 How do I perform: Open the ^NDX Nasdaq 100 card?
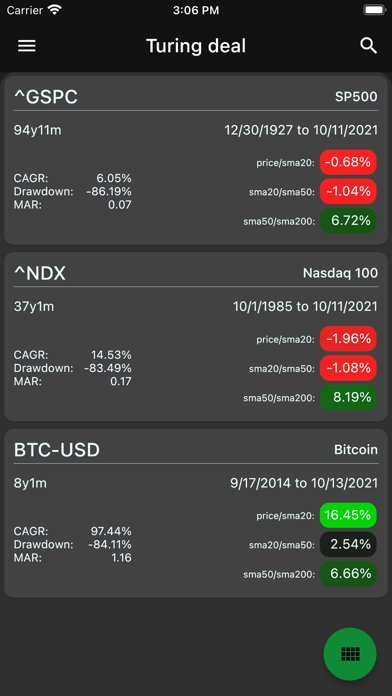point(196,336)
